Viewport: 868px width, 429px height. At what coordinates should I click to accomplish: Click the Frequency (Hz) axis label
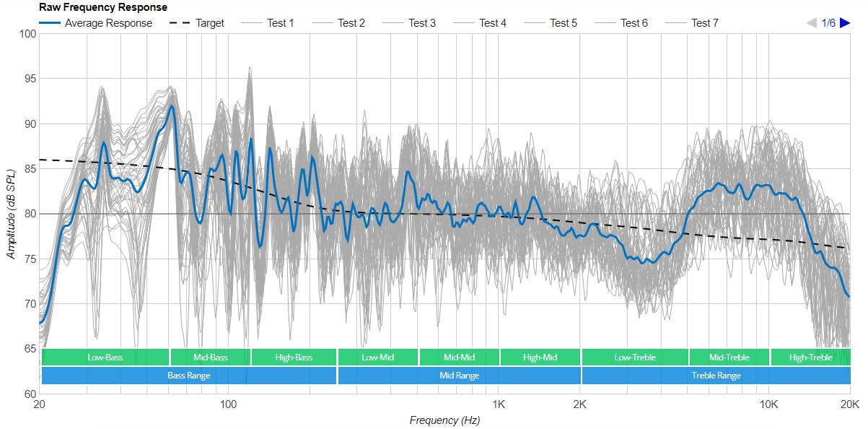pos(444,420)
